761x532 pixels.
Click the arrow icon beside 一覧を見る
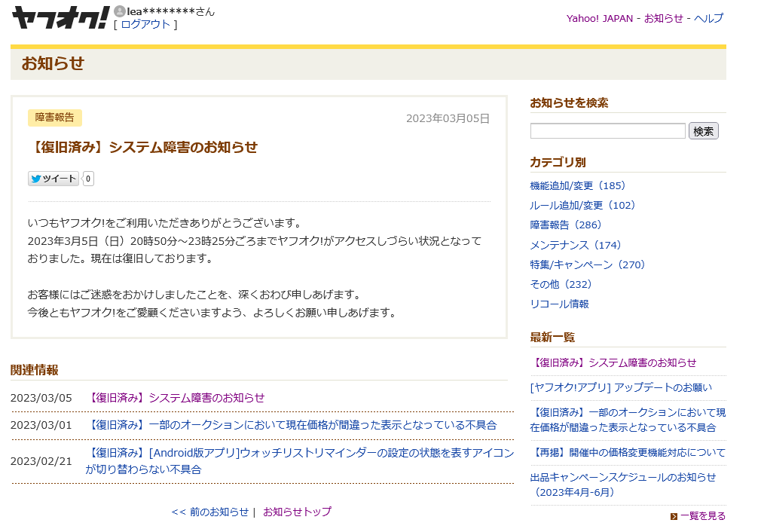click(674, 516)
